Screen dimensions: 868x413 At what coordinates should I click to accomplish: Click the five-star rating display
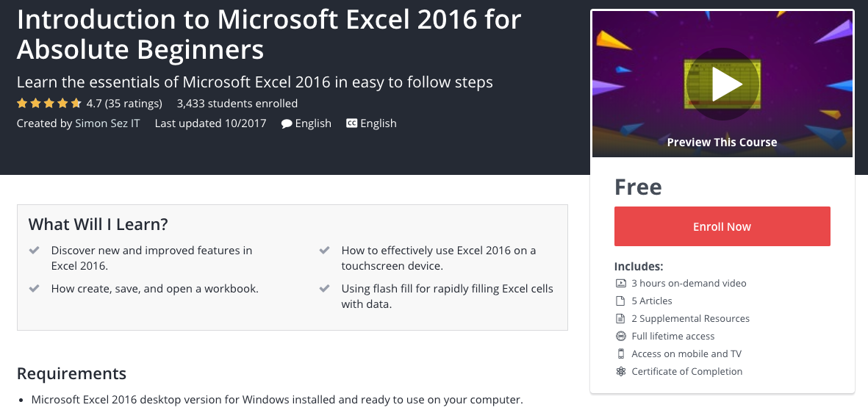click(49, 104)
